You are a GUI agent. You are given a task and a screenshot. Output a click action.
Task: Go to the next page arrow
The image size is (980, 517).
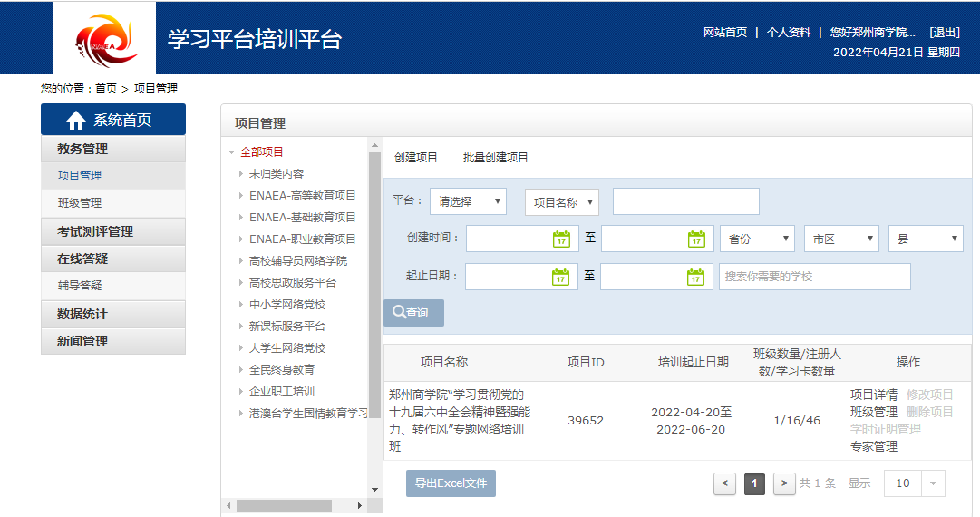tap(784, 483)
